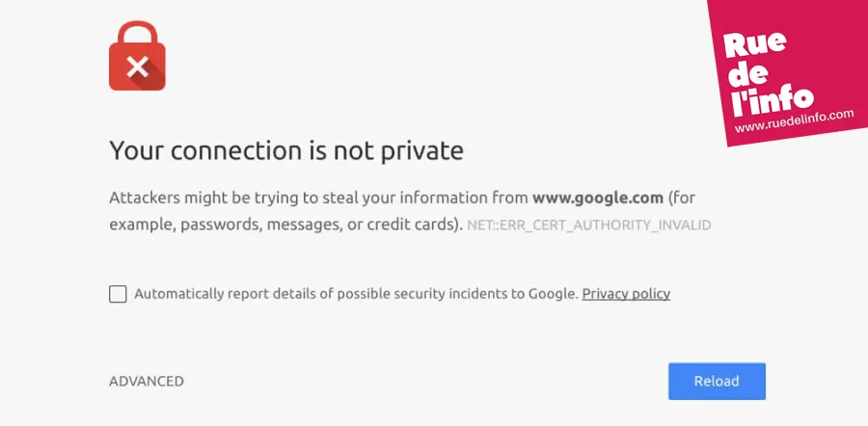Enable automatic security incident reporting checkbox
The width and height of the screenshot is (868, 426).
pos(118,294)
